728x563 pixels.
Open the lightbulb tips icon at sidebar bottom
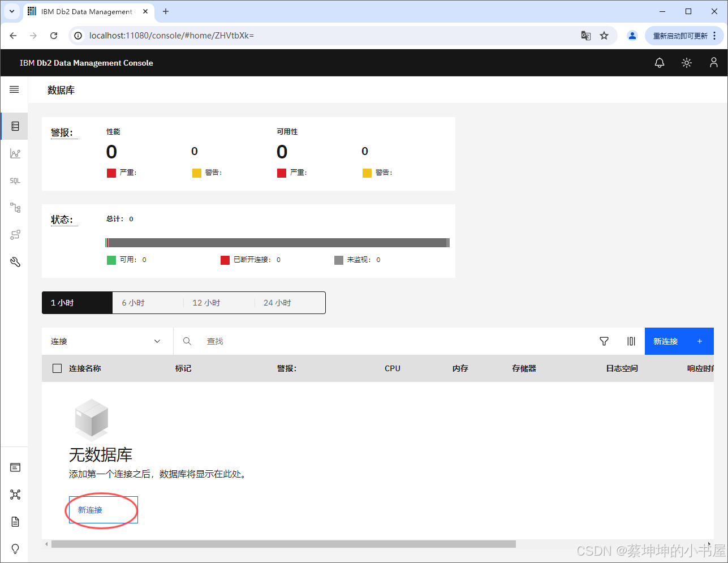(x=15, y=548)
